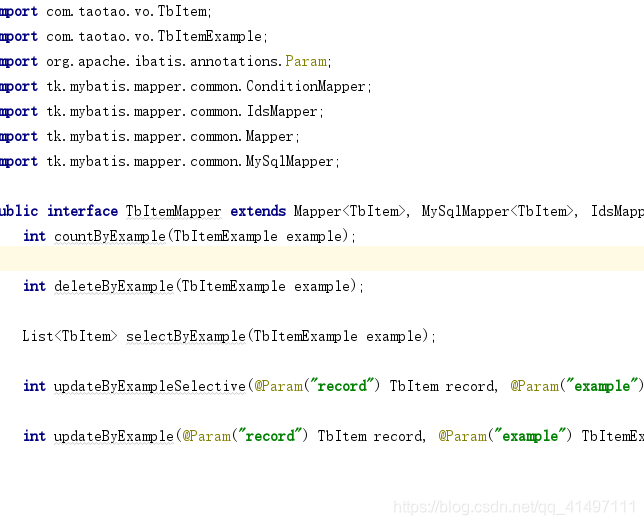Click the updateByExampleSelective method name
This screenshot has height=525, width=644.
(x=150, y=387)
